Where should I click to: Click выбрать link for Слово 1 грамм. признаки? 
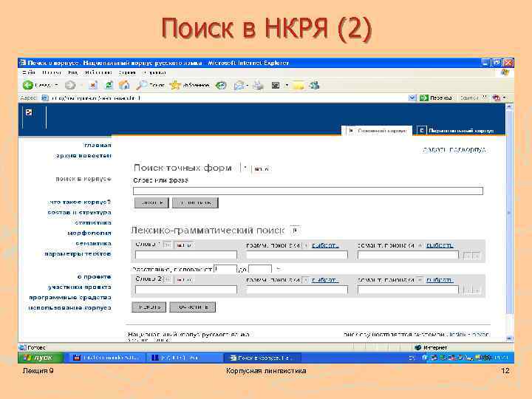(x=325, y=245)
